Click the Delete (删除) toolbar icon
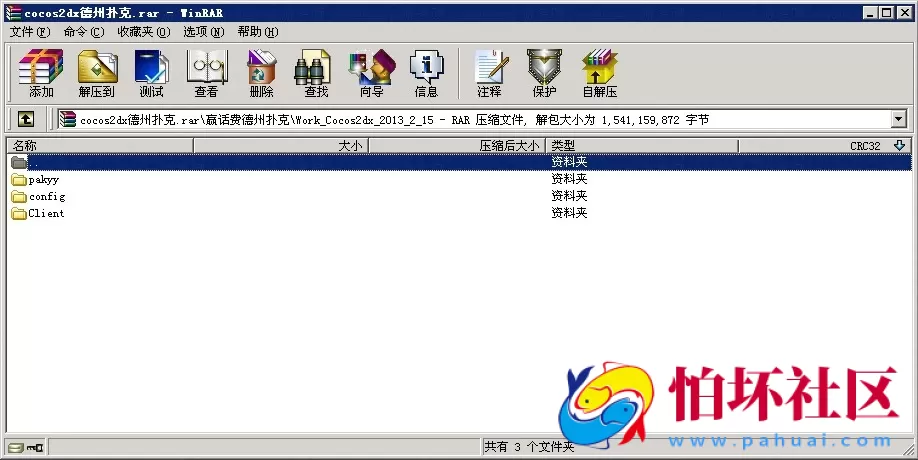Viewport: 918px width, 460px height. tap(261, 73)
